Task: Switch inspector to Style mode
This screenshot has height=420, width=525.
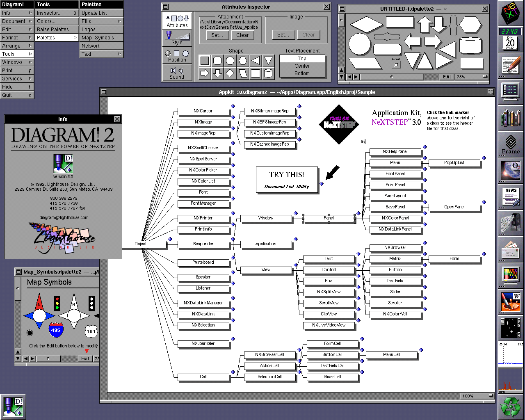Action: [x=177, y=38]
